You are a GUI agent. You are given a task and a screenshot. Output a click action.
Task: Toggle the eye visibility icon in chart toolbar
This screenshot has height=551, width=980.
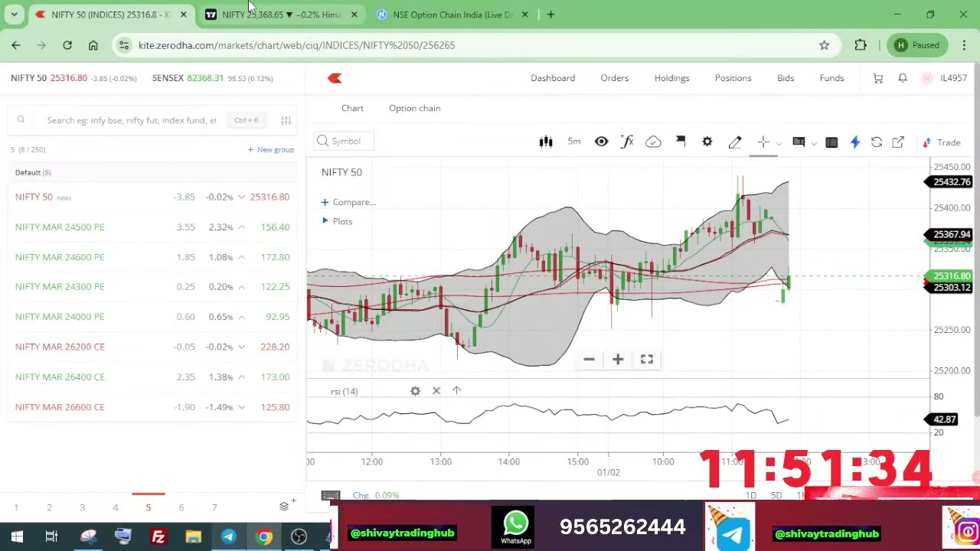pos(601,142)
